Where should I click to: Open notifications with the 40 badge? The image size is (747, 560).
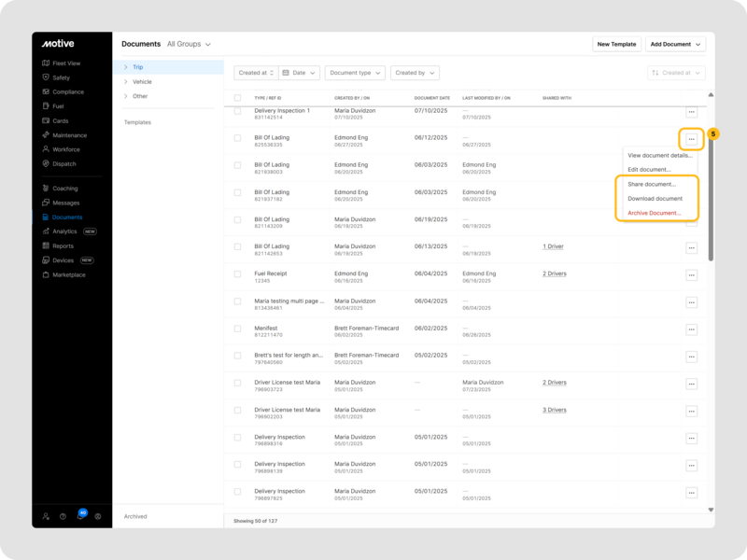80,516
